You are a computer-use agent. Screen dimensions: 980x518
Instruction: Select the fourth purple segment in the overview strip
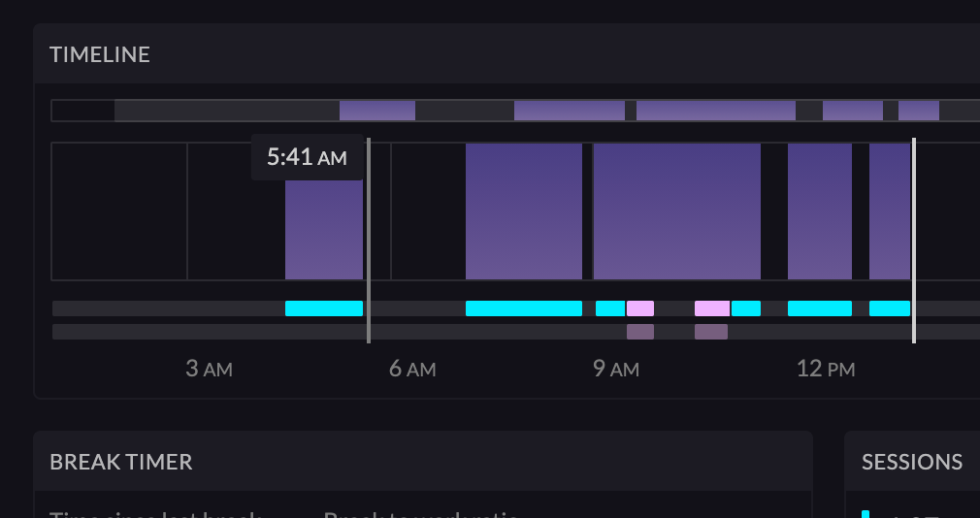(x=853, y=111)
